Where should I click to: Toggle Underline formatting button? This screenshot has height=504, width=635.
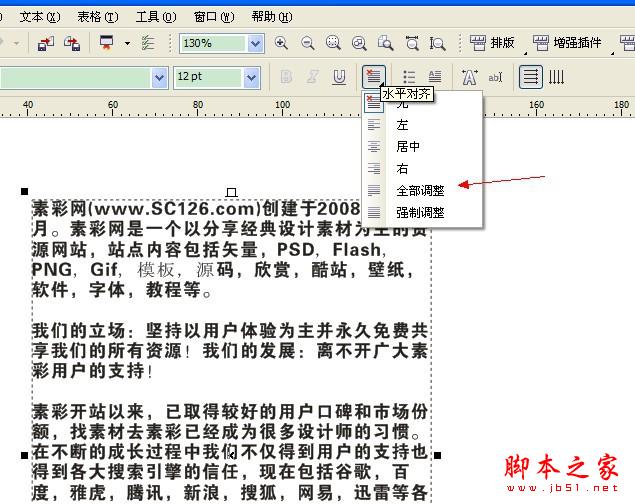coord(339,77)
